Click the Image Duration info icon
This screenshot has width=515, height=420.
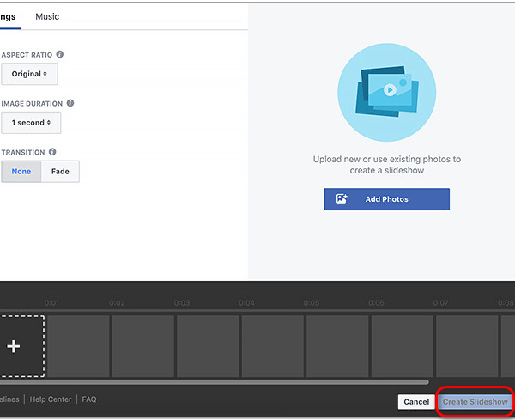point(70,103)
